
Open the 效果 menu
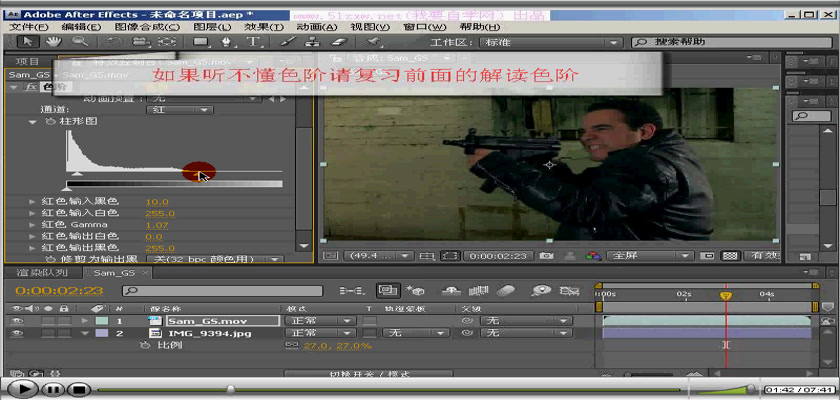click(264, 27)
